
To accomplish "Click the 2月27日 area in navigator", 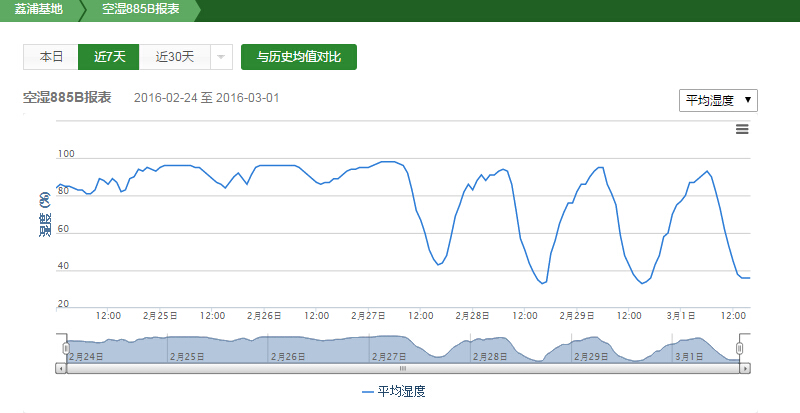I will [x=388, y=355].
